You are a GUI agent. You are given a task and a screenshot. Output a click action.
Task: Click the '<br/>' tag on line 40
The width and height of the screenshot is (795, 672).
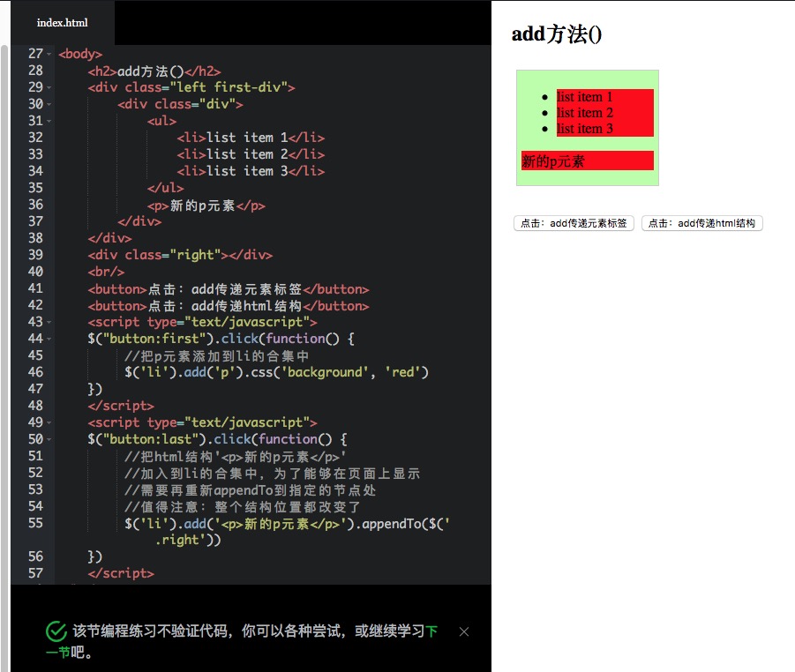pos(106,272)
